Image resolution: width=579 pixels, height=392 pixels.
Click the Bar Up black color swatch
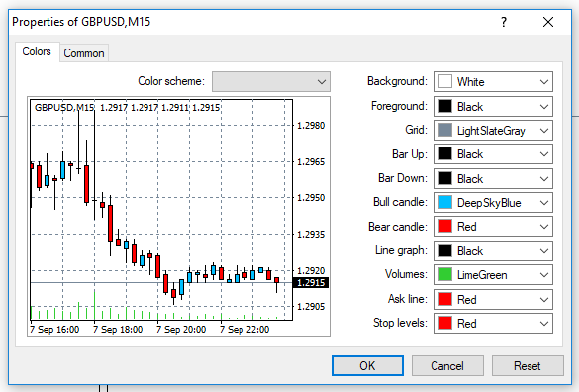click(x=445, y=154)
